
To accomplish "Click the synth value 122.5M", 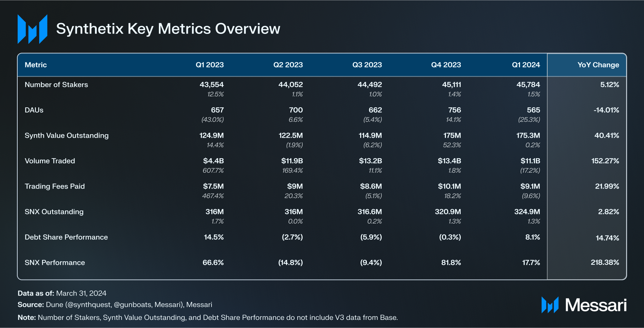I will 291,136.
